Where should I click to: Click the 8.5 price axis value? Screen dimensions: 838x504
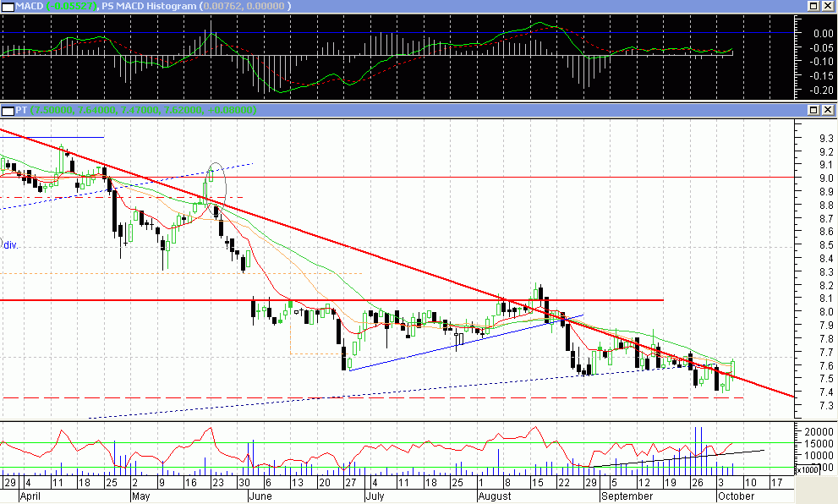826,244
